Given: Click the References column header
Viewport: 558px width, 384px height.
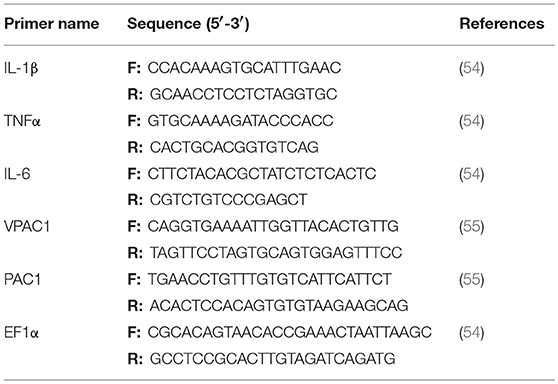Looking at the screenshot, I should tap(502, 24).
